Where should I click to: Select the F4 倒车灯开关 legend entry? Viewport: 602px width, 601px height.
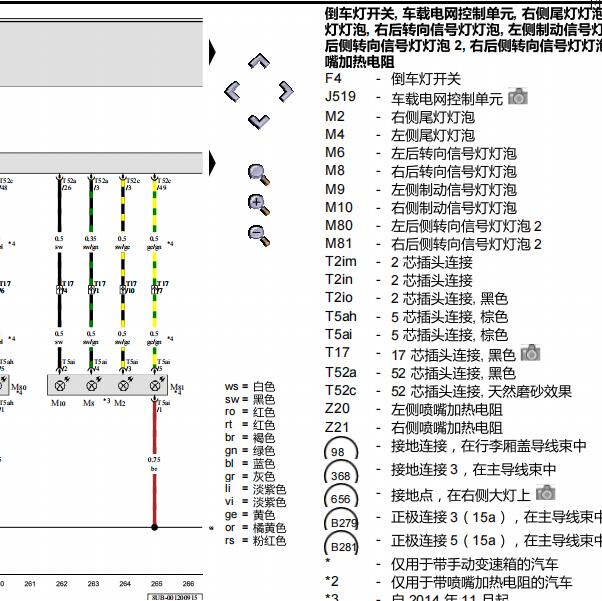coord(392,79)
